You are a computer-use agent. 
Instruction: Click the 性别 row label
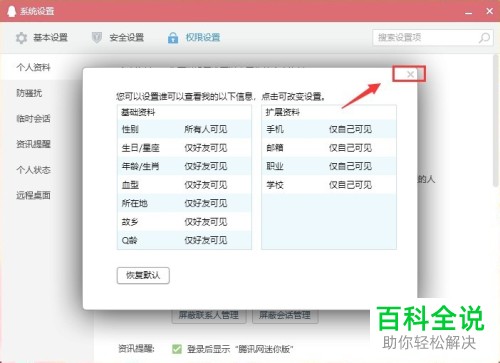pyautogui.click(x=130, y=129)
